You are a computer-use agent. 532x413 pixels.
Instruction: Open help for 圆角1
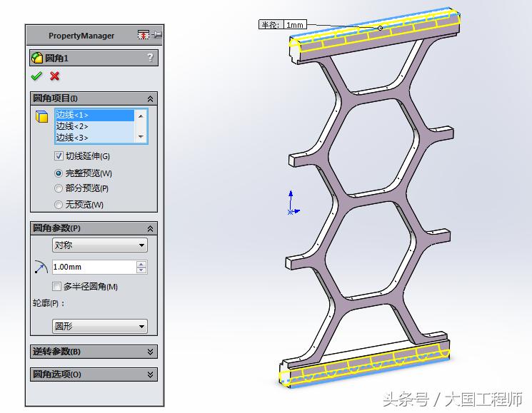click(x=150, y=58)
